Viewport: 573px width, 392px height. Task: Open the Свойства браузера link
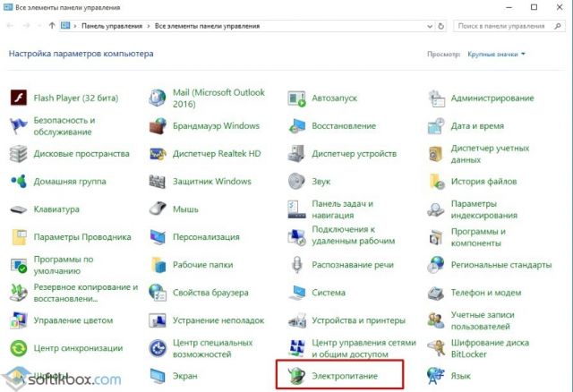click(x=210, y=293)
